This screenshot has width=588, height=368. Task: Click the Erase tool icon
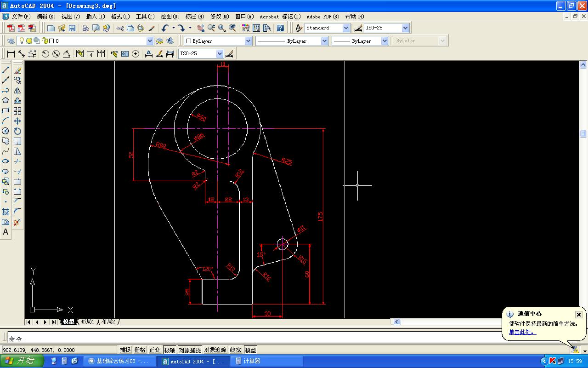pos(17,70)
